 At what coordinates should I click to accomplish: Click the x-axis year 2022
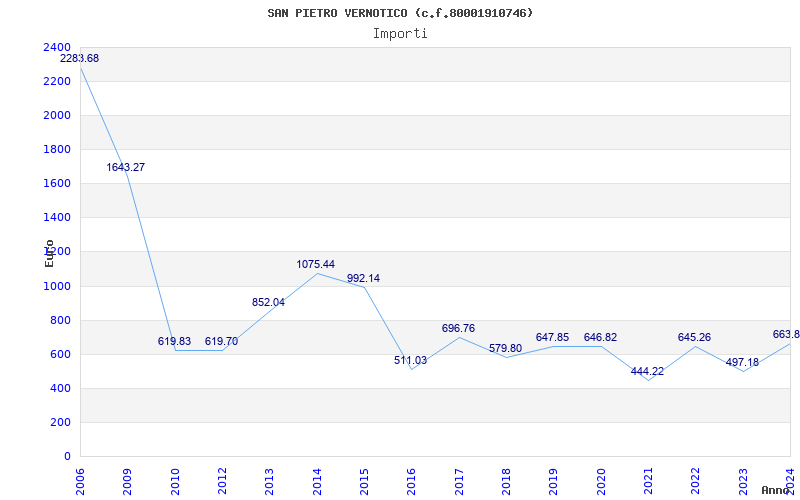[x=696, y=482]
